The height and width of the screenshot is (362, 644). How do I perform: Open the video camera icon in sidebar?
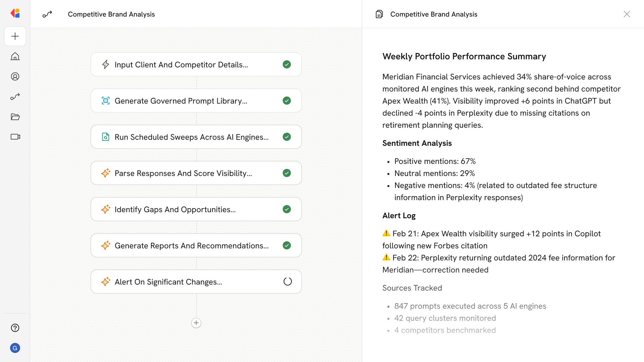click(x=15, y=137)
